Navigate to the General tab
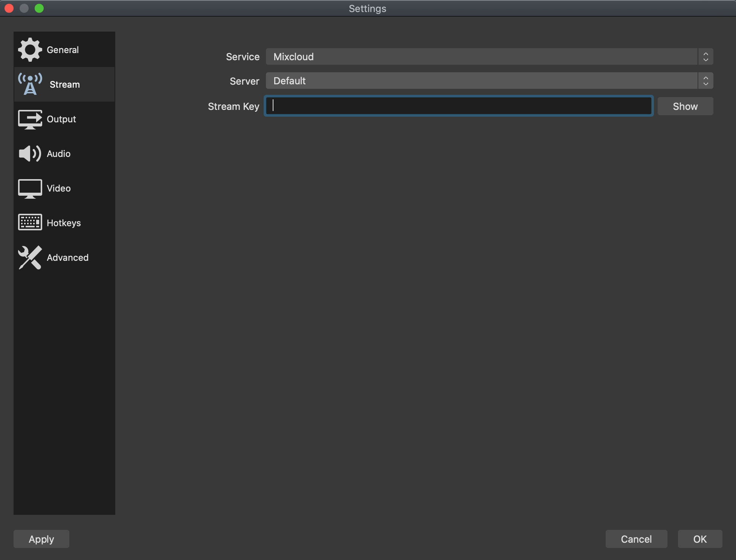Screen dimensions: 736x560 click(63, 49)
